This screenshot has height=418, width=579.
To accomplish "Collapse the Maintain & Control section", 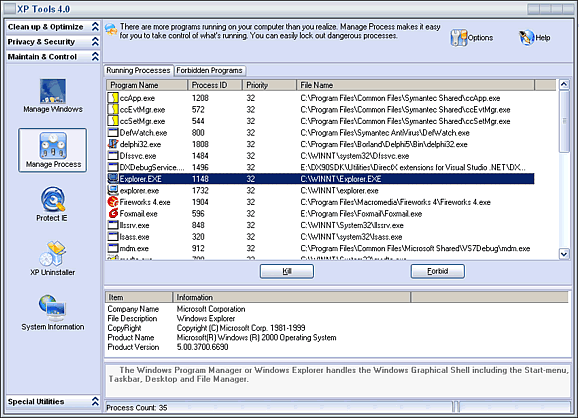I will (95, 56).
